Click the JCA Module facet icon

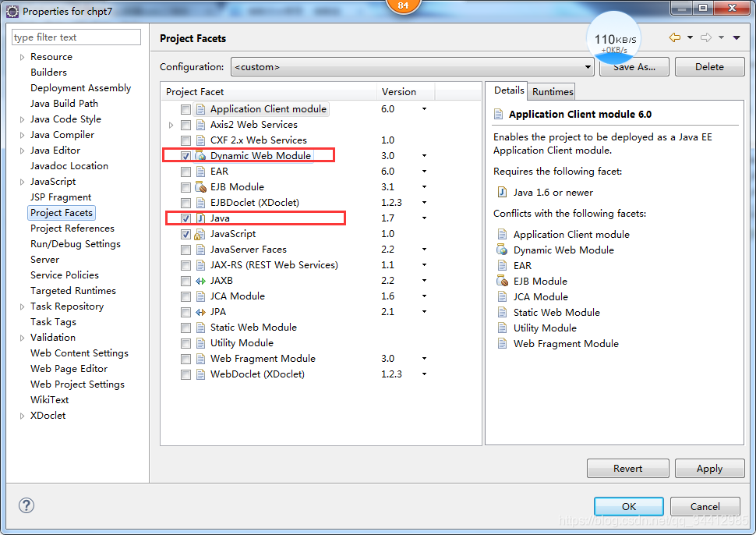pos(200,296)
